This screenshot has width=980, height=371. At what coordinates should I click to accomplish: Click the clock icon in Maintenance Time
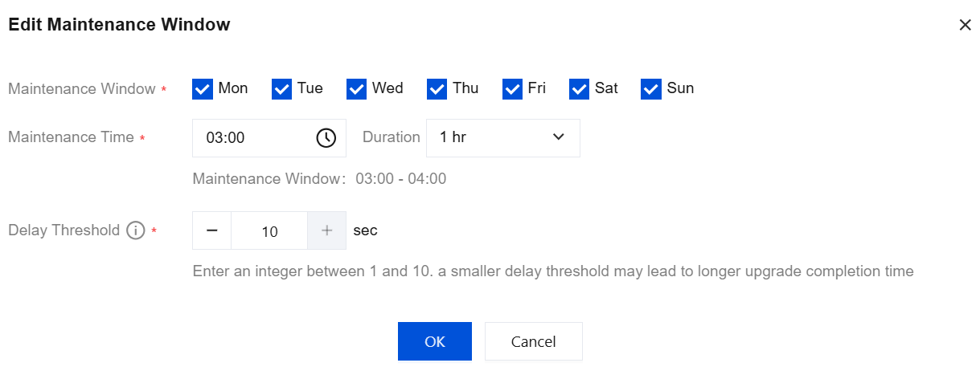326,138
